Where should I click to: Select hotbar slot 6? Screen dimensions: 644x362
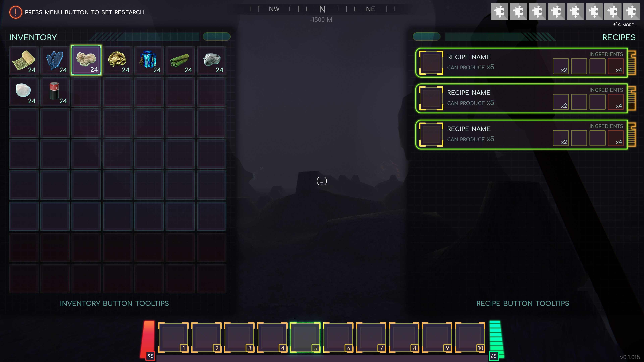tap(338, 338)
